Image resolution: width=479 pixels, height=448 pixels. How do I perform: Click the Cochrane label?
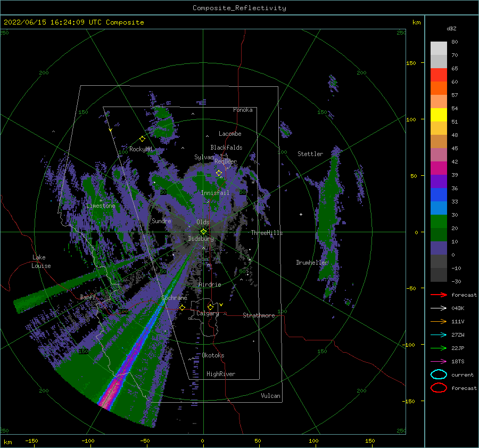click(x=174, y=298)
